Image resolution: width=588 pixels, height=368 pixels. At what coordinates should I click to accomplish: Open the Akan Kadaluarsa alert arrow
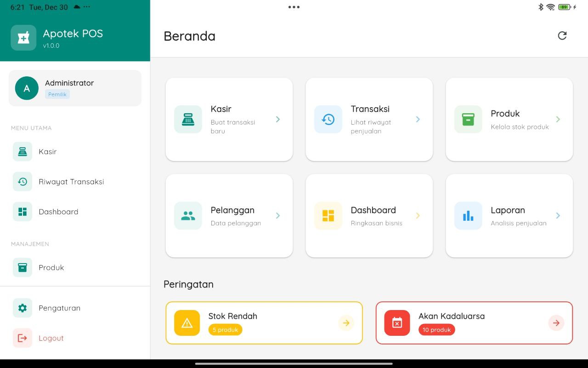point(556,323)
